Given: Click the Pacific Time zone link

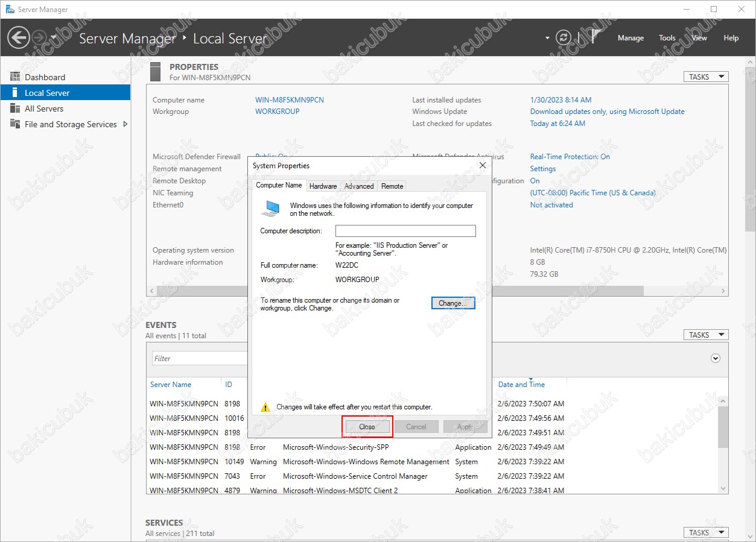Looking at the screenshot, I should pyautogui.click(x=592, y=193).
